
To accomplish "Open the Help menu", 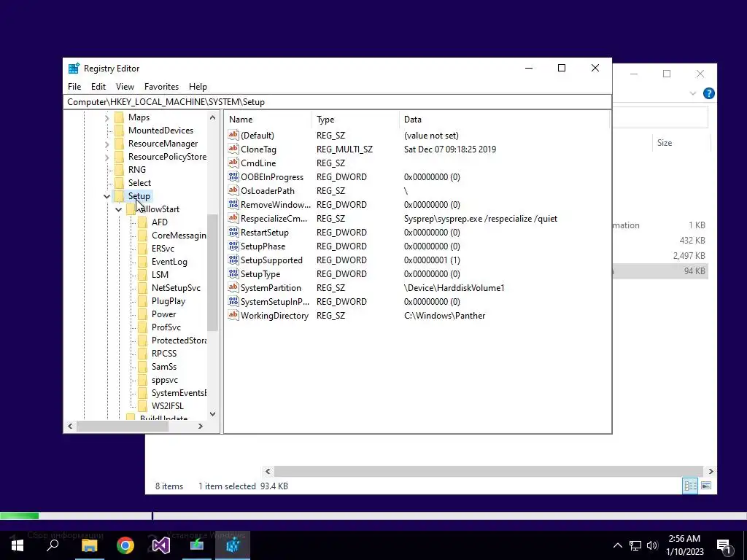I will [198, 87].
